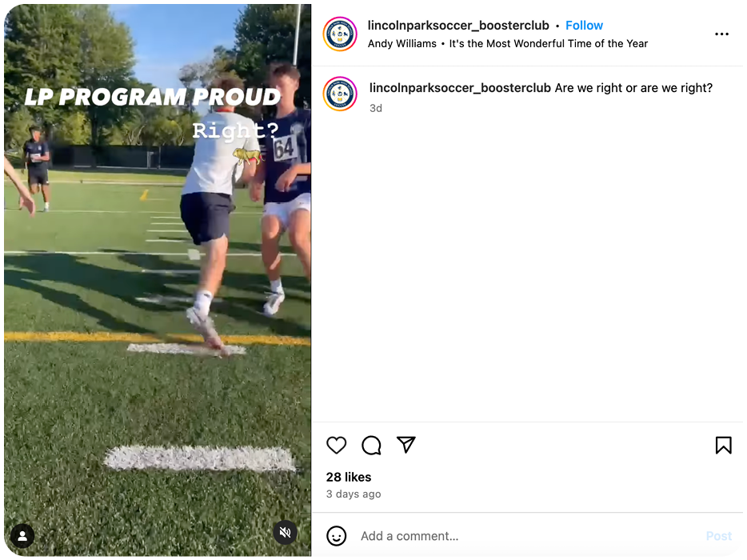Open the lincolnparksoccer_boosterclub username in header
The image size is (747, 560).
click(x=458, y=26)
